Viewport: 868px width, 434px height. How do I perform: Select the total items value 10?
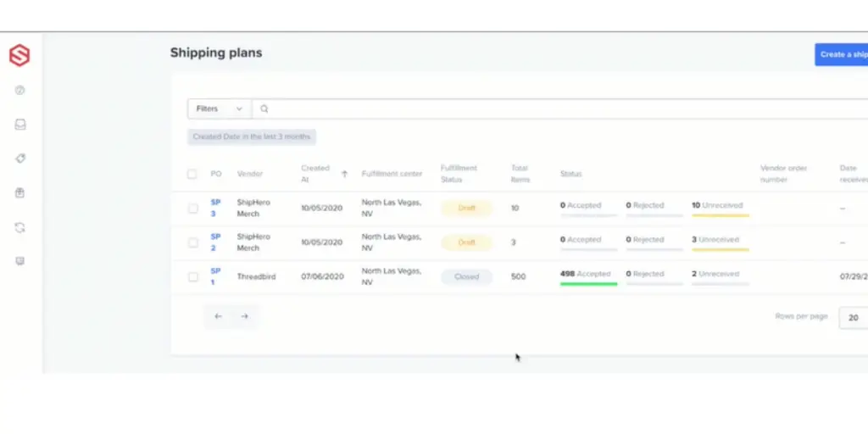coord(515,209)
